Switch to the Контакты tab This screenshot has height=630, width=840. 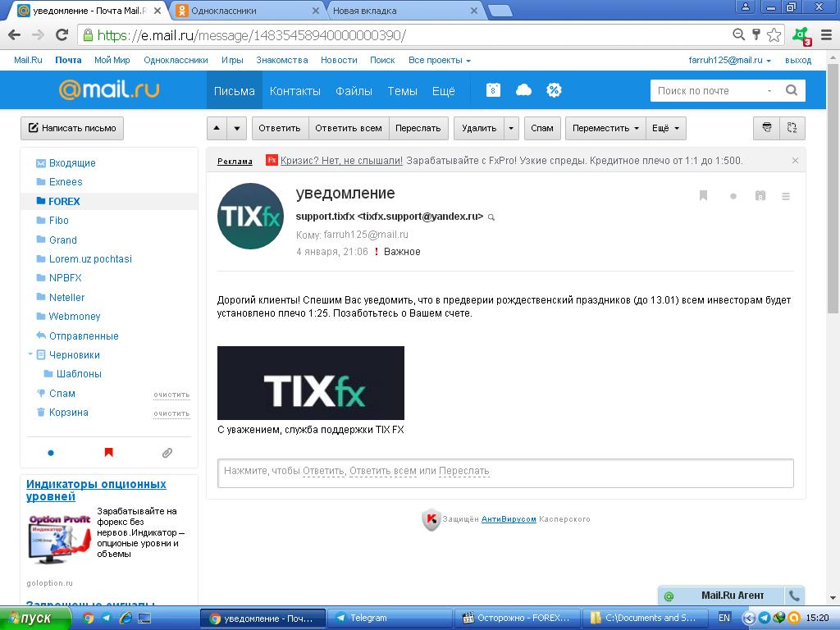tap(295, 90)
